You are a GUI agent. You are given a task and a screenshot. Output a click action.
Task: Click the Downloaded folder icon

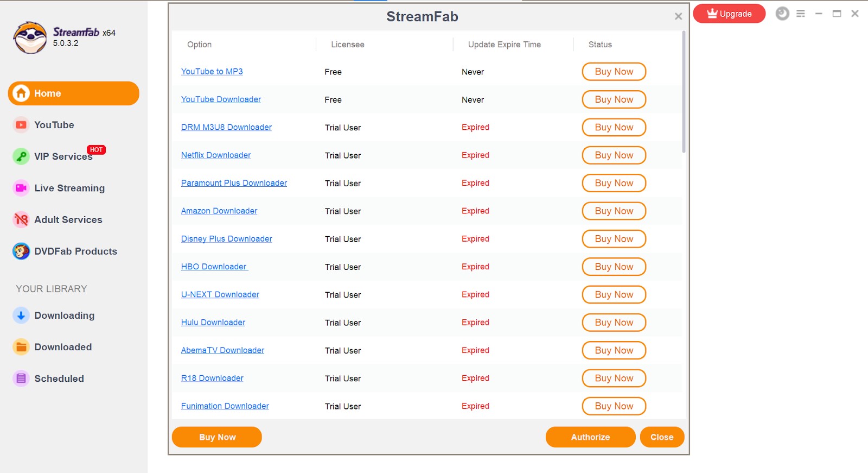tap(21, 347)
